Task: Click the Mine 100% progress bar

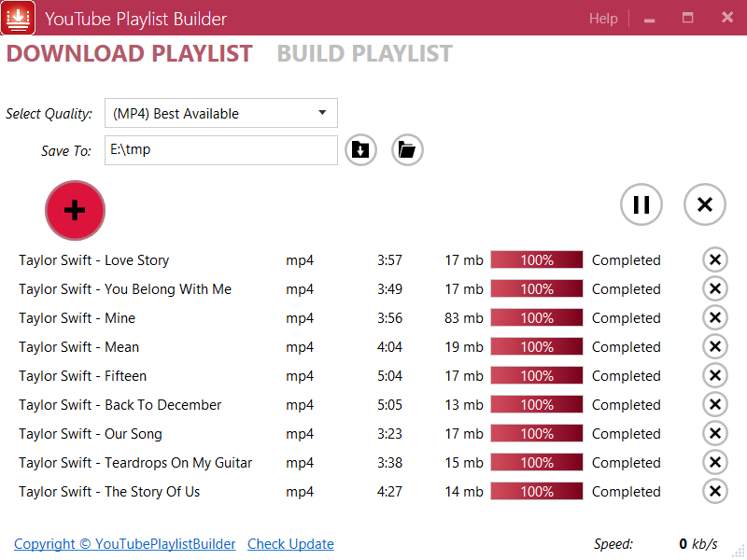Action: [537, 317]
